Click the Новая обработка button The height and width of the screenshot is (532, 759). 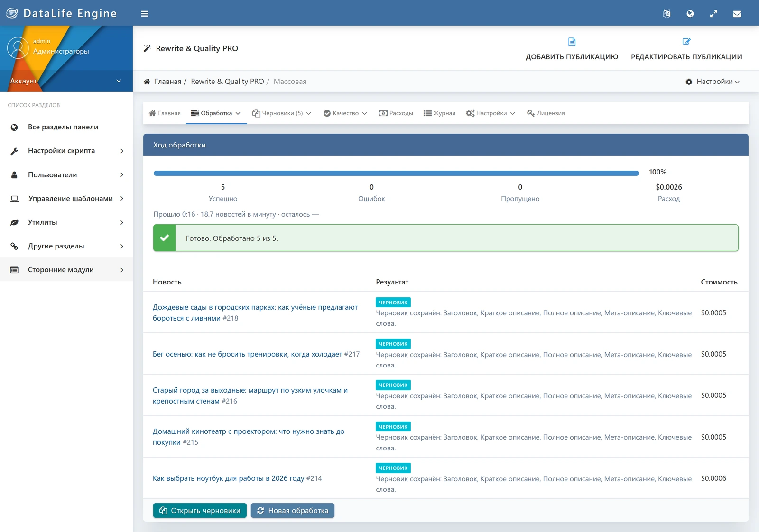pyautogui.click(x=293, y=511)
